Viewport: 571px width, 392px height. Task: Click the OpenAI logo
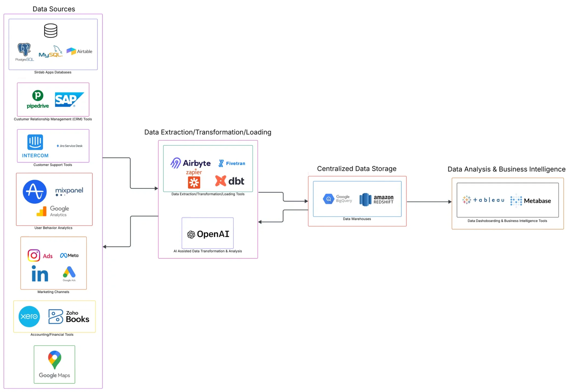(x=208, y=234)
